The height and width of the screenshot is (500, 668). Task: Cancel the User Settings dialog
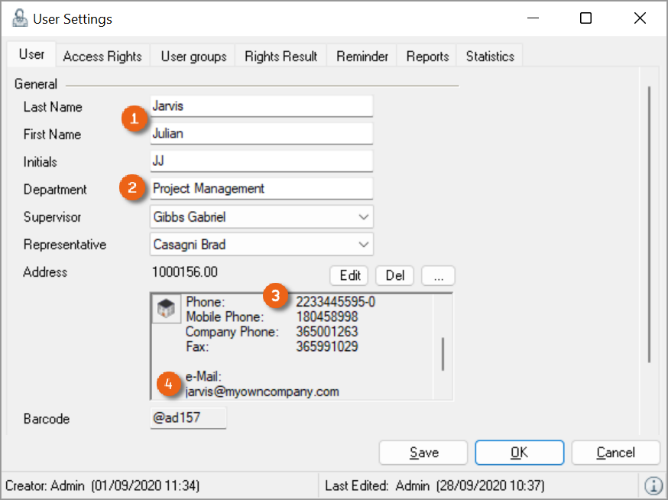click(615, 453)
